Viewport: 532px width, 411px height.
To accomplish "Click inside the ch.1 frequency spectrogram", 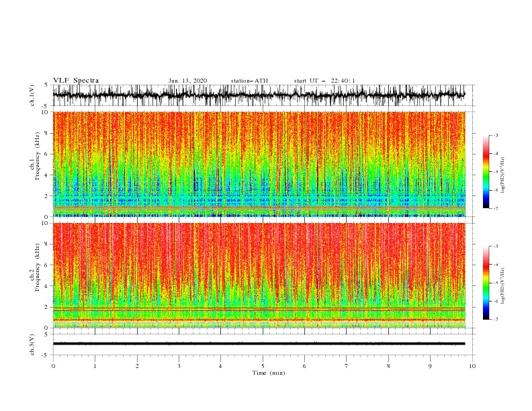I will click(259, 164).
